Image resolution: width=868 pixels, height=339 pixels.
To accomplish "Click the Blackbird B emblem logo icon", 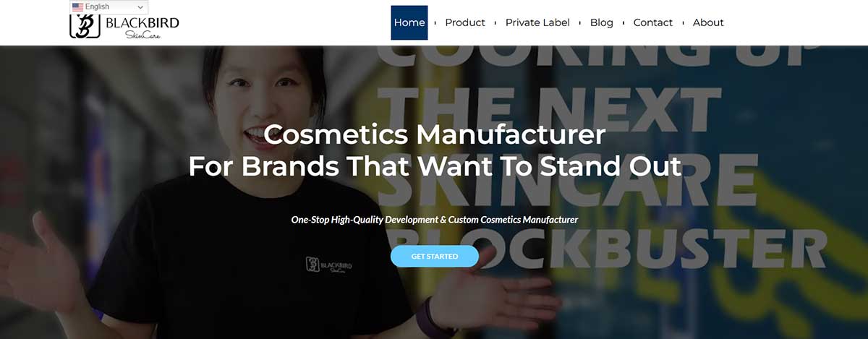I will (x=85, y=26).
